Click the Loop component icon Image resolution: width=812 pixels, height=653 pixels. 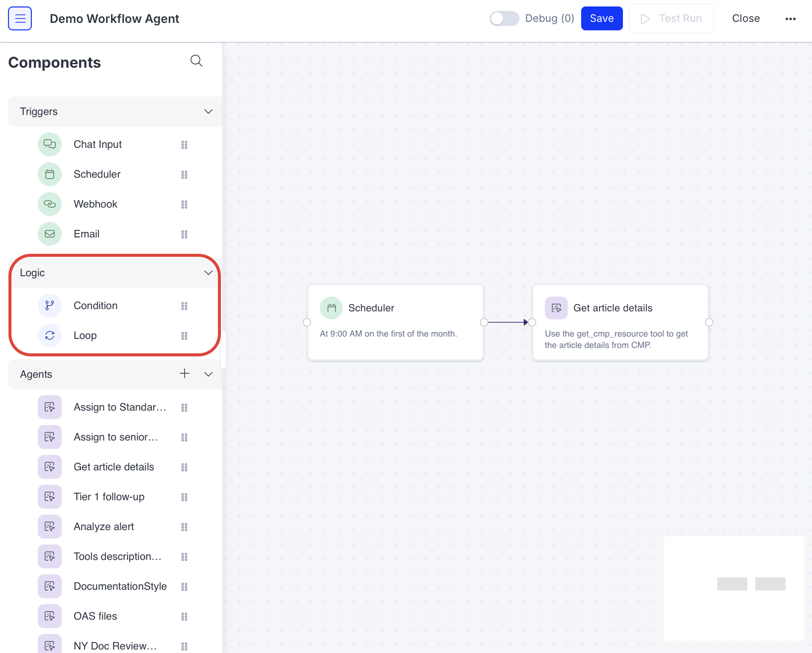[x=50, y=335]
